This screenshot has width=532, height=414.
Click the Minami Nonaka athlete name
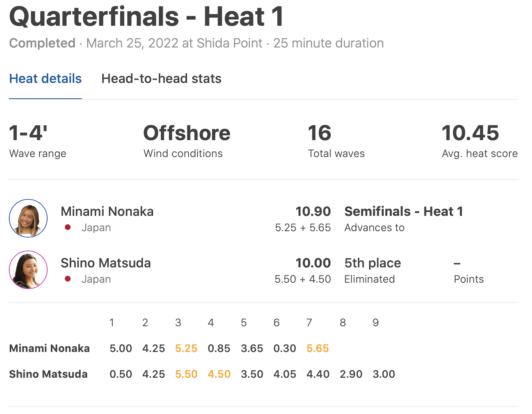(x=107, y=211)
